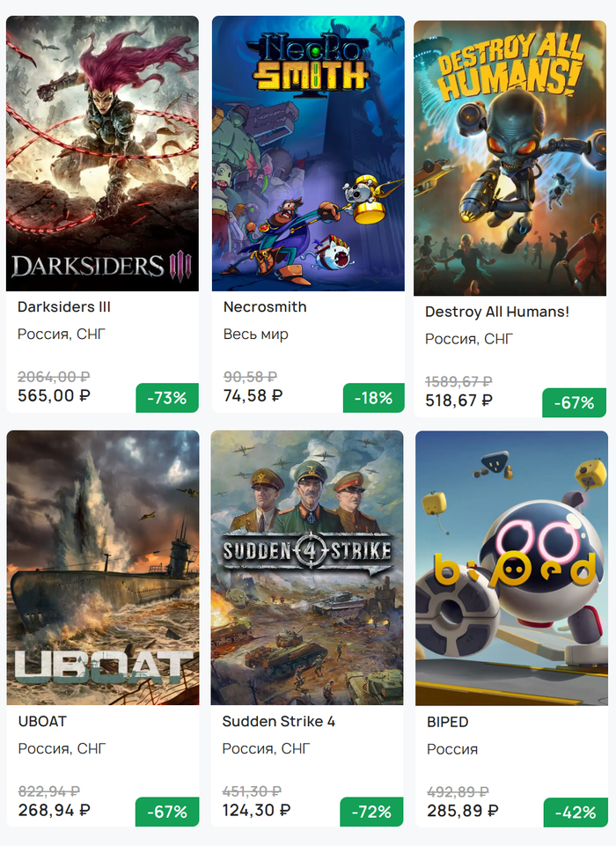Open the BIPED robot cover image
The image size is (616, 846).
pos(511,568)
